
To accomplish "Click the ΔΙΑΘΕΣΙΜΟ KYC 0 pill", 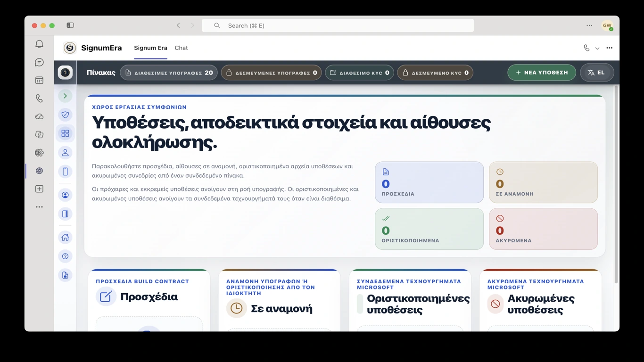I will 359,73.
